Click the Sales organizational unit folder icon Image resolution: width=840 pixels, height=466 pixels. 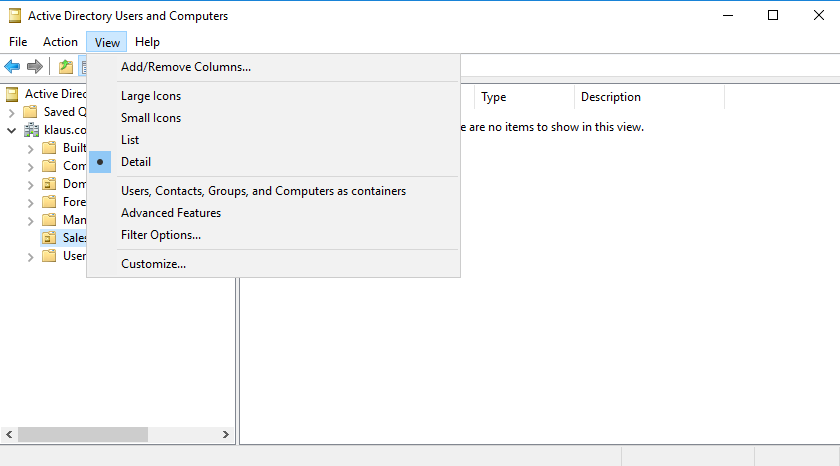point(49,238)
